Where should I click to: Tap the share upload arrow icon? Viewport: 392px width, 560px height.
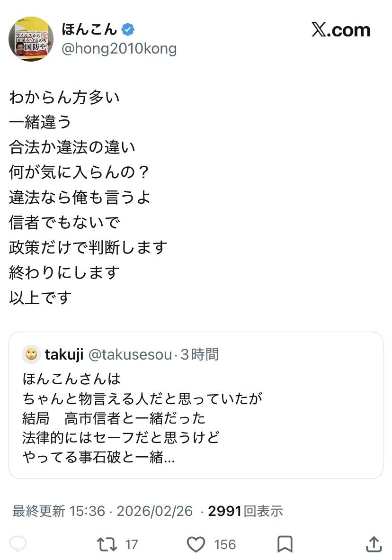[374, 544]
